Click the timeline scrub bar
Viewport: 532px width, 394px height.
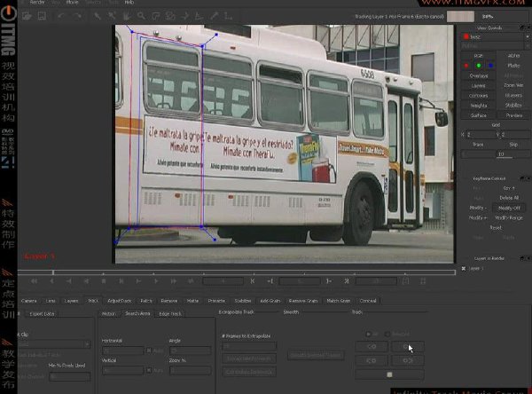(x=237, y=272)
